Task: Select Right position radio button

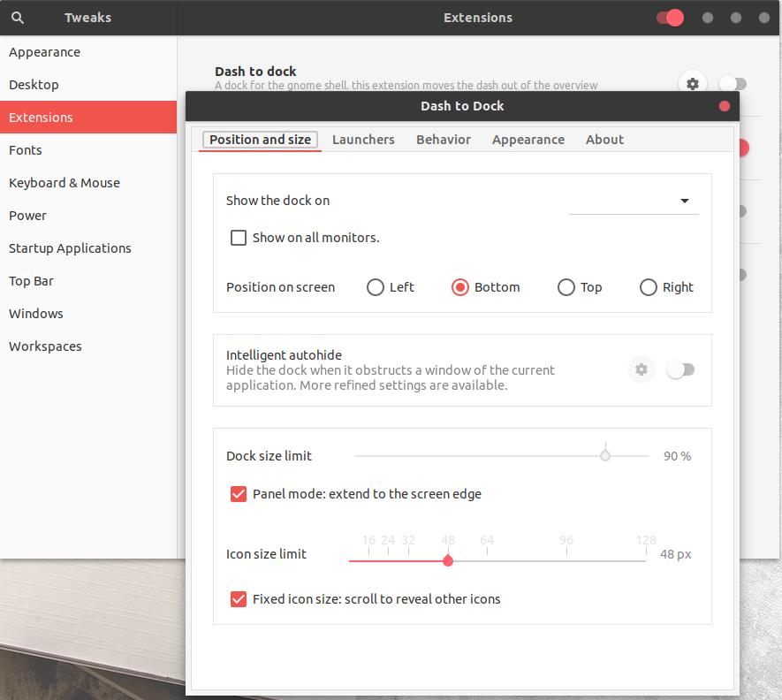Action: (649, 287)
